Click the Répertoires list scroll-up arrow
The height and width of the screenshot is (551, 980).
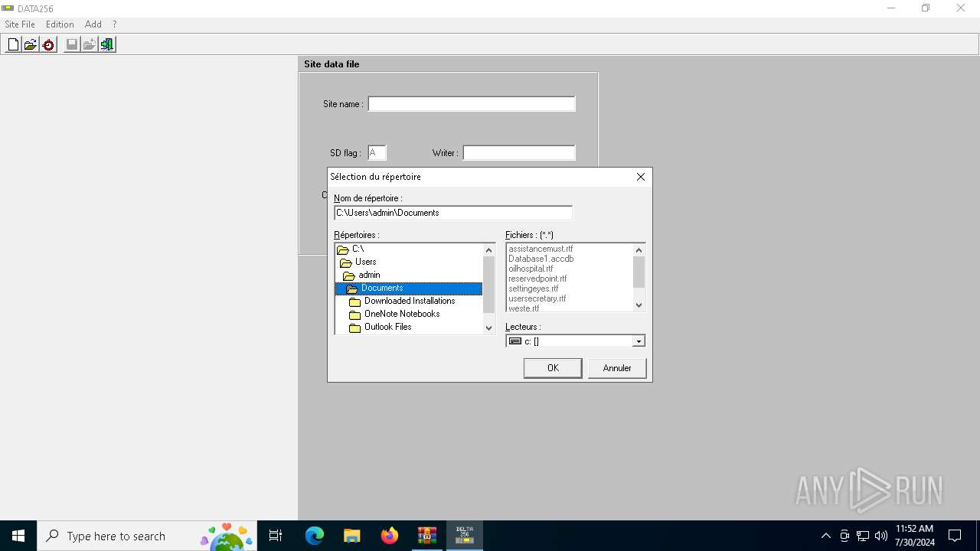click(x=489, y=249)
